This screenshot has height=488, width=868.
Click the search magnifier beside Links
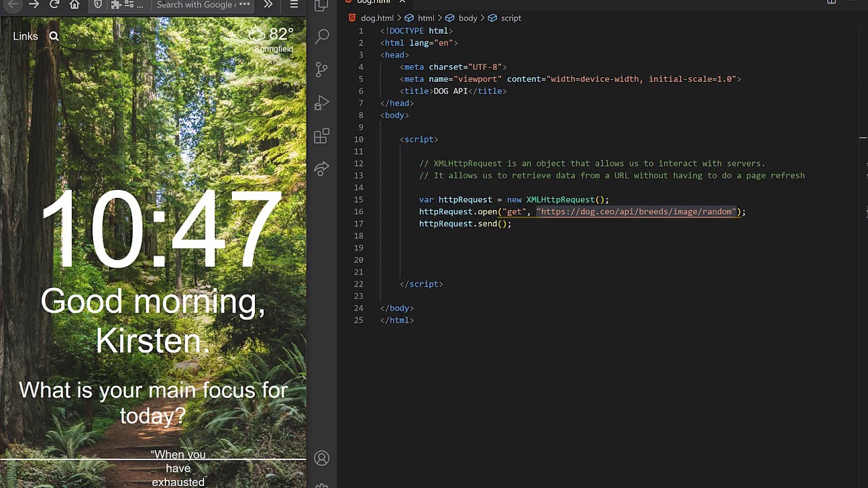click(54, 36)
